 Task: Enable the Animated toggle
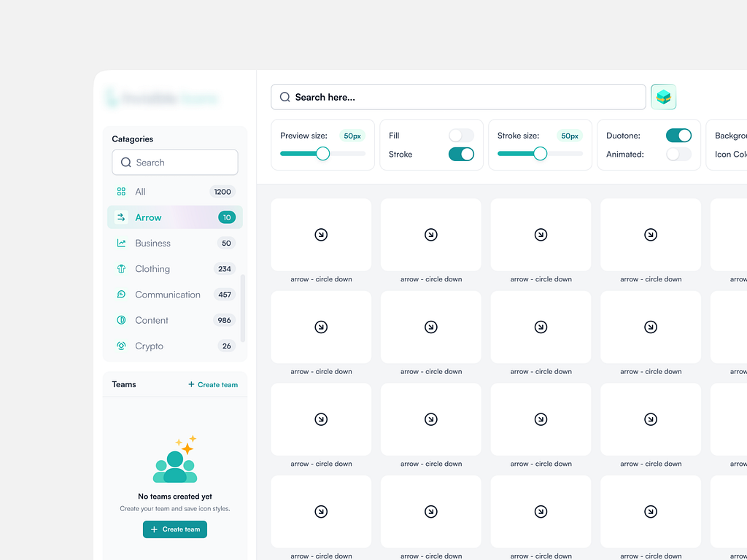click(678, 154)
